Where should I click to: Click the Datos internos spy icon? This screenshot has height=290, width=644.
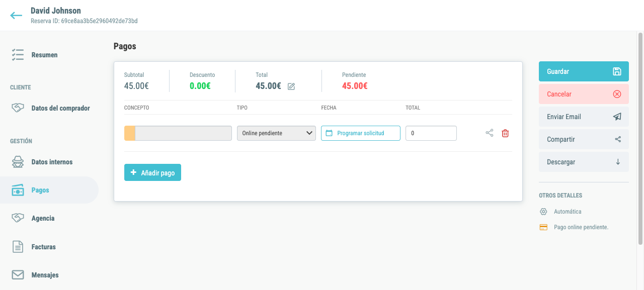point(18,162)
